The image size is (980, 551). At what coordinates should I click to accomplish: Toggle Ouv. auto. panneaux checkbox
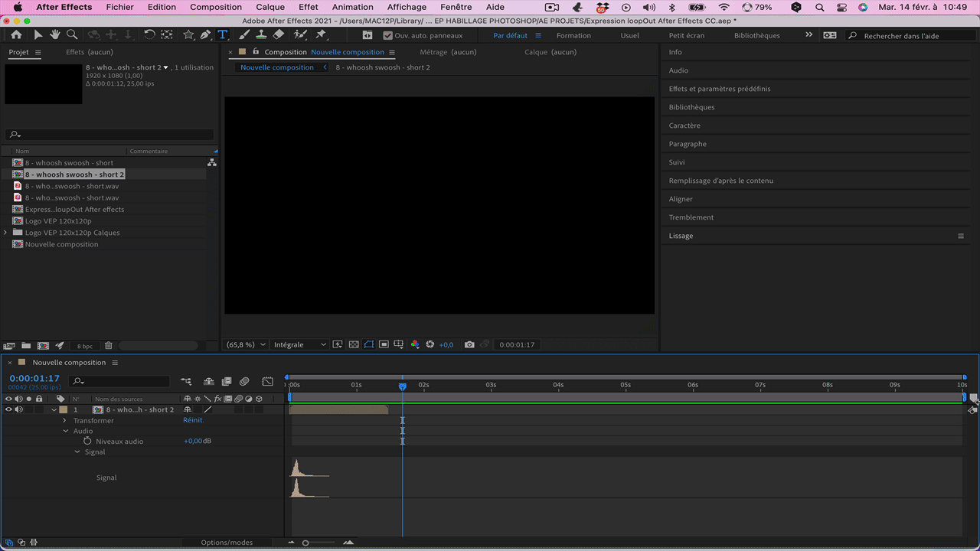(387, 35)
